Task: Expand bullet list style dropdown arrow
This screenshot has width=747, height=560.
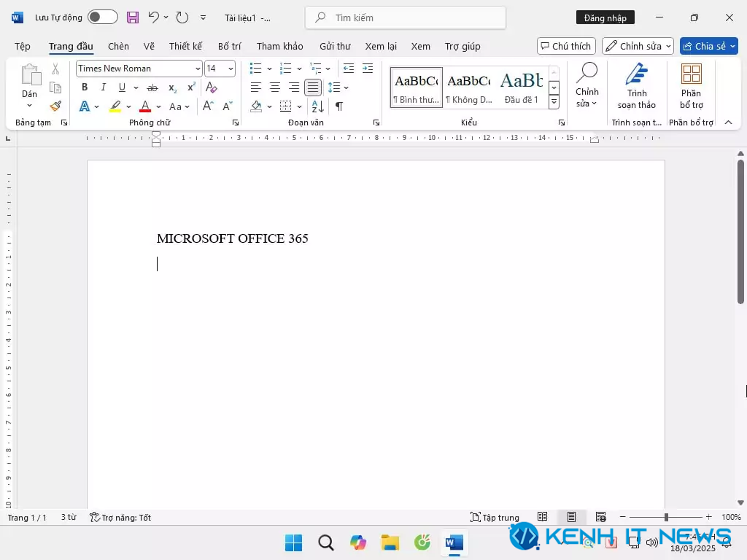Action: 269,69
